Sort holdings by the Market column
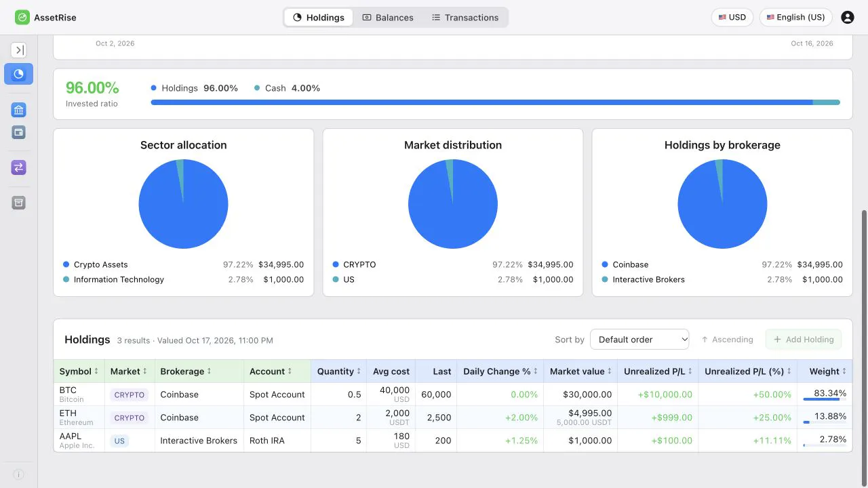The image size is (868, 488). pyautogui.click(x=129, y=371)
